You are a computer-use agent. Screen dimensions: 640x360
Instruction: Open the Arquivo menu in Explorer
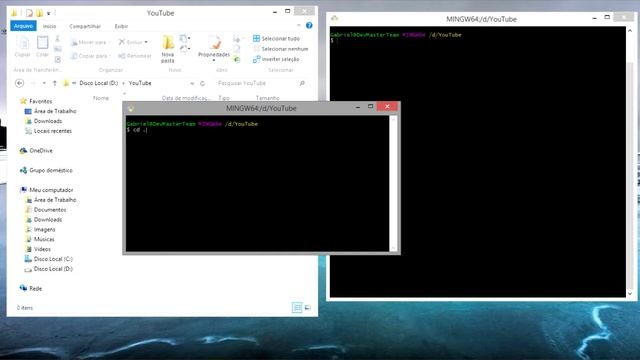tap(23, 26)
